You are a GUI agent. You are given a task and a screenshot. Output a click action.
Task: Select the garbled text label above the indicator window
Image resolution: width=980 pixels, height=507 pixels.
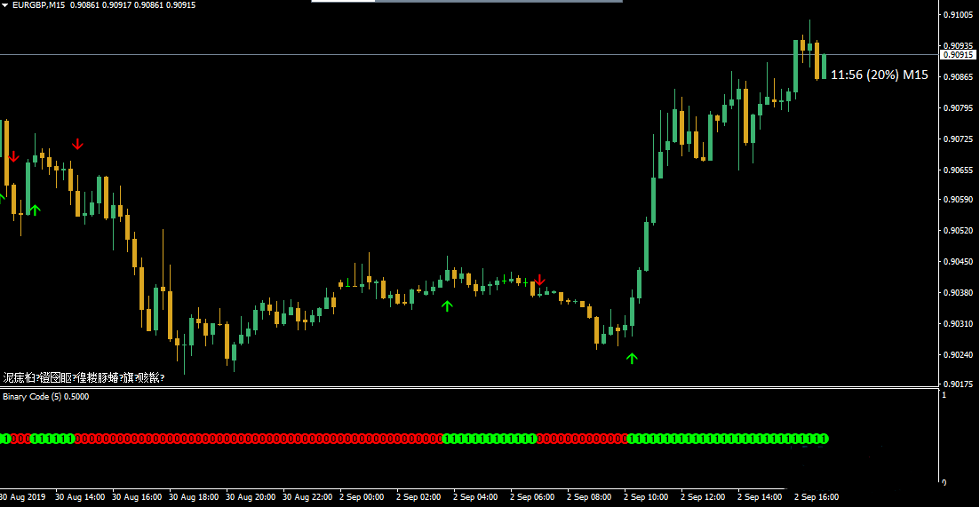[x=84, y=378]
